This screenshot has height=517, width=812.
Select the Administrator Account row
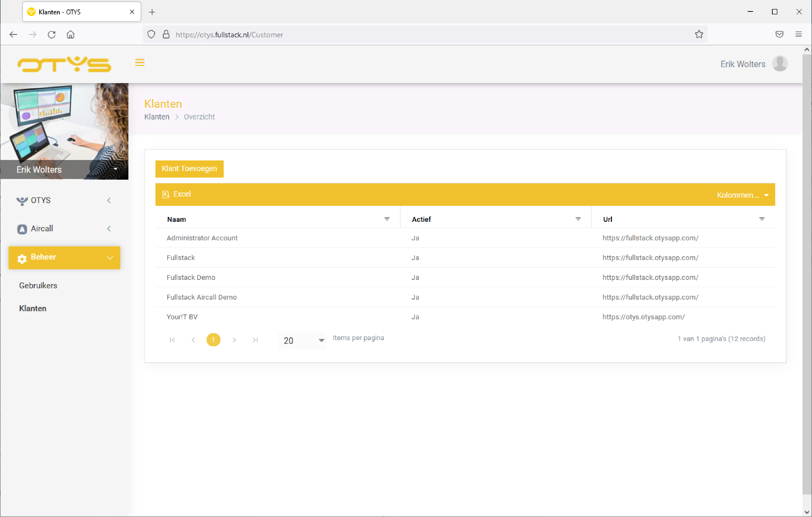click(x=465, y=238)
